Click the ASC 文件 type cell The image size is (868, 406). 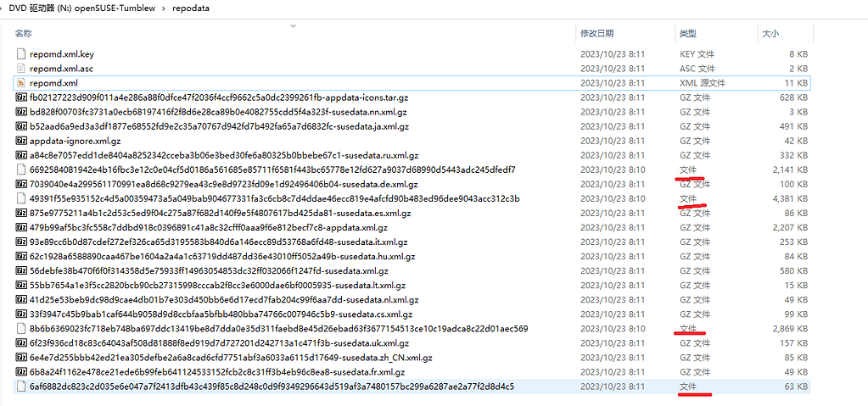tap(697, 69)
